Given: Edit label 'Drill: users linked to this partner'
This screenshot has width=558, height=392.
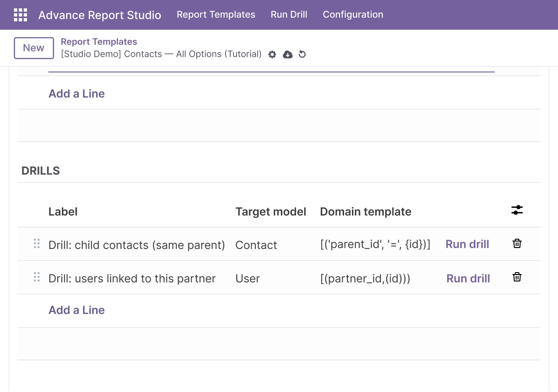Looking at the screenshot, I should (132, 279).
